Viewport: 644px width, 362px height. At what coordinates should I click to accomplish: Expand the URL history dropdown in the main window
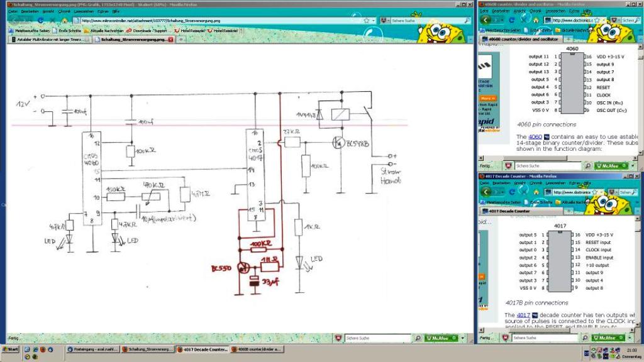(374, 20)
